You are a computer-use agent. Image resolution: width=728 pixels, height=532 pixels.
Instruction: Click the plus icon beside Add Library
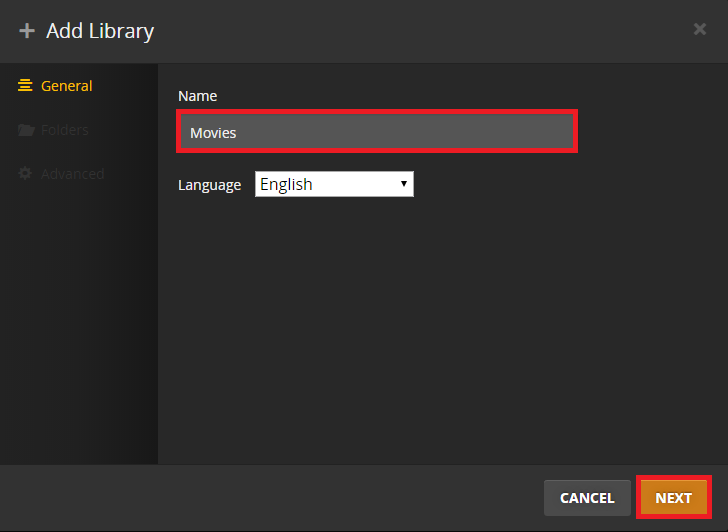(x=27, y=31)
